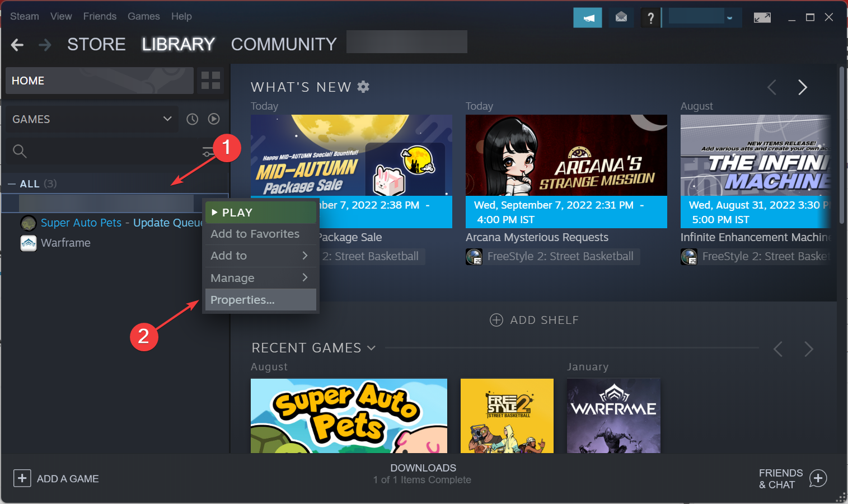848x504 pixels.
Task: Open the inbox envelope icon
Action: pos(621,18)
